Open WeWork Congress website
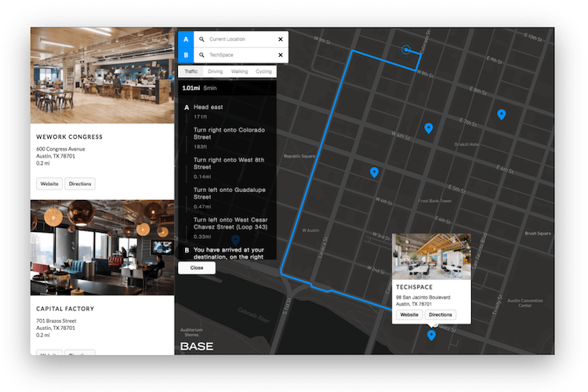588x392 pixels. point(49,183)
